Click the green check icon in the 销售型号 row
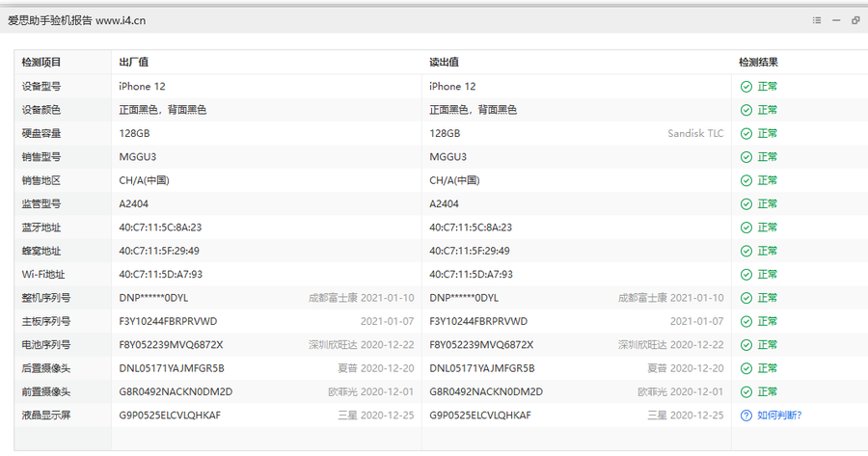868x456 pixels. [746, 157]
